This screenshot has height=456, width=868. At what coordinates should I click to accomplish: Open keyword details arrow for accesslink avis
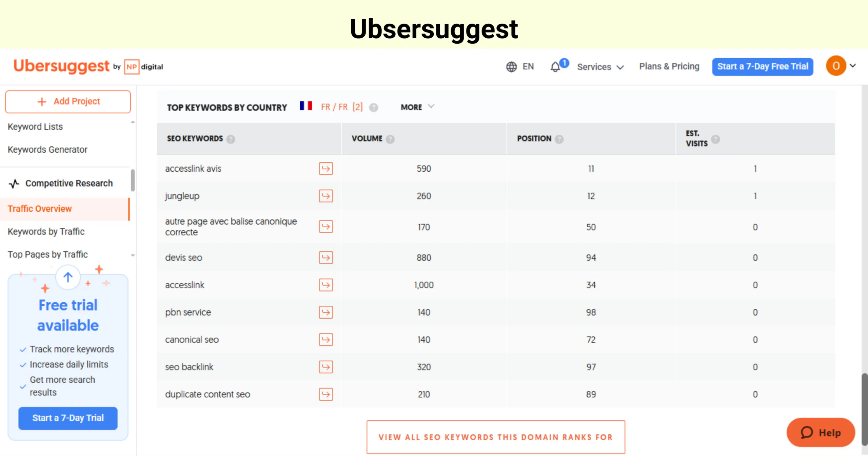coord(325,169)
